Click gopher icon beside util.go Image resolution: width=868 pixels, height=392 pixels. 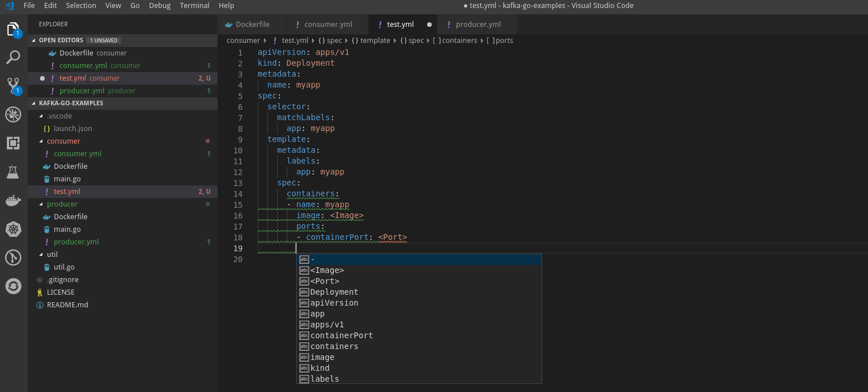46,267
